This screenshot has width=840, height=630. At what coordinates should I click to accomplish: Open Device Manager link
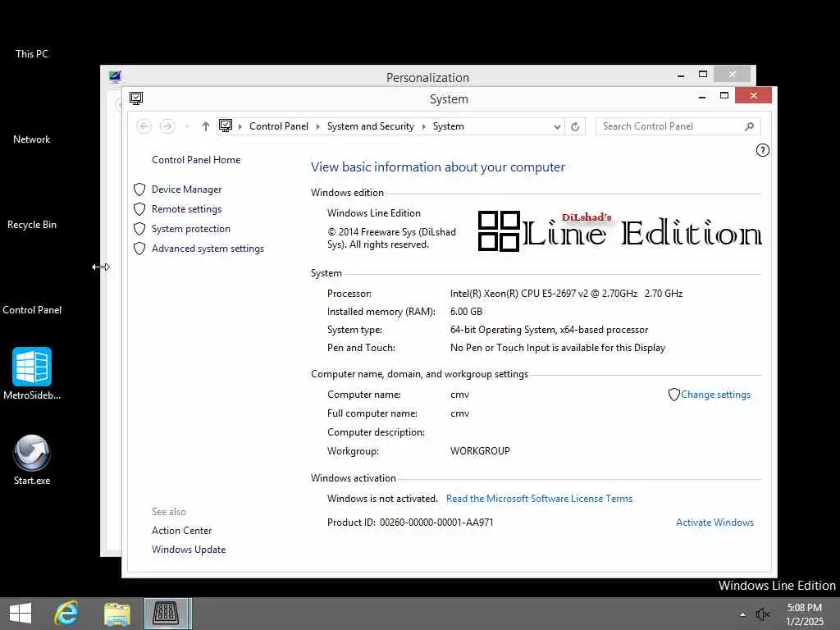(x=186, y=189)
